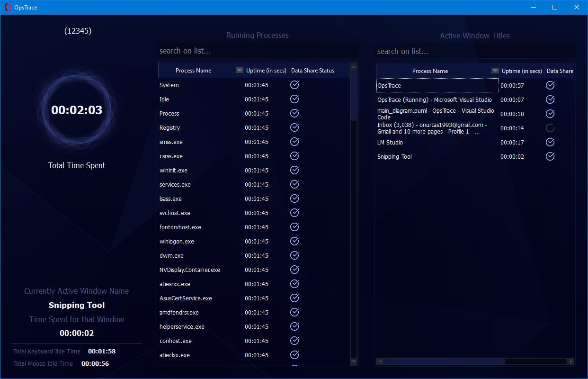Screen dimensions: 588x379
Task: Select the Process row name
Action: [x=169, y=114]
